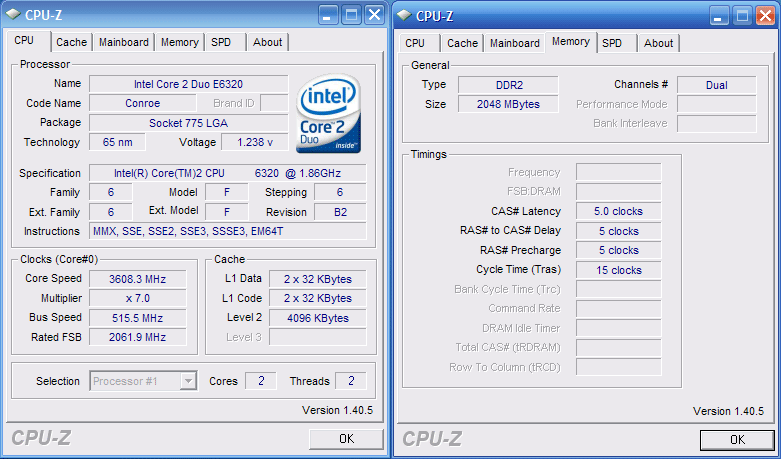Click the Ext. Model value F
This screenshot has height=459, width=781.
point(227,212)
